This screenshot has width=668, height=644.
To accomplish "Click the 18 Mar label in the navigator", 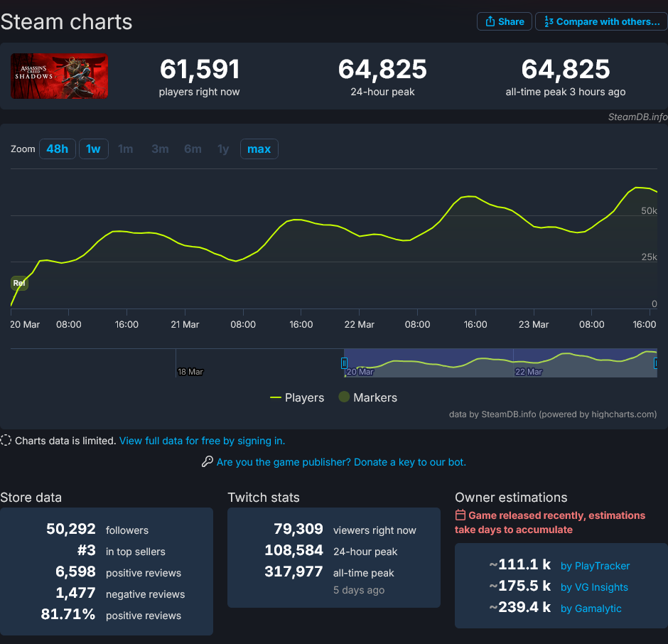I will click(x=190, y=372).
